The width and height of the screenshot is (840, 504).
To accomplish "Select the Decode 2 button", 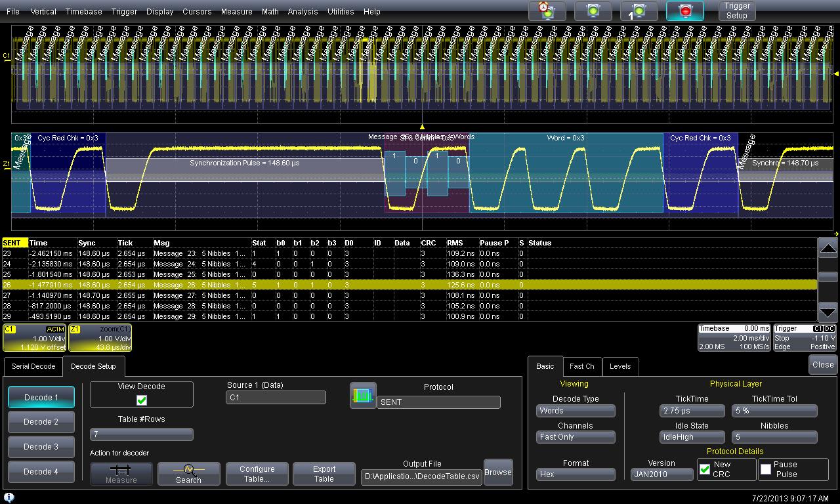I will point(41,422).
